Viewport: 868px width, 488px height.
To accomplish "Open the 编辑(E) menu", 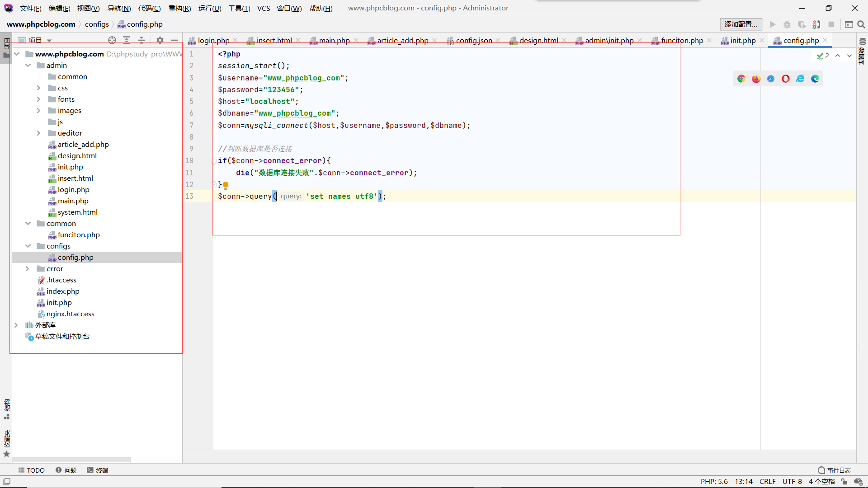I will (60, 8).
